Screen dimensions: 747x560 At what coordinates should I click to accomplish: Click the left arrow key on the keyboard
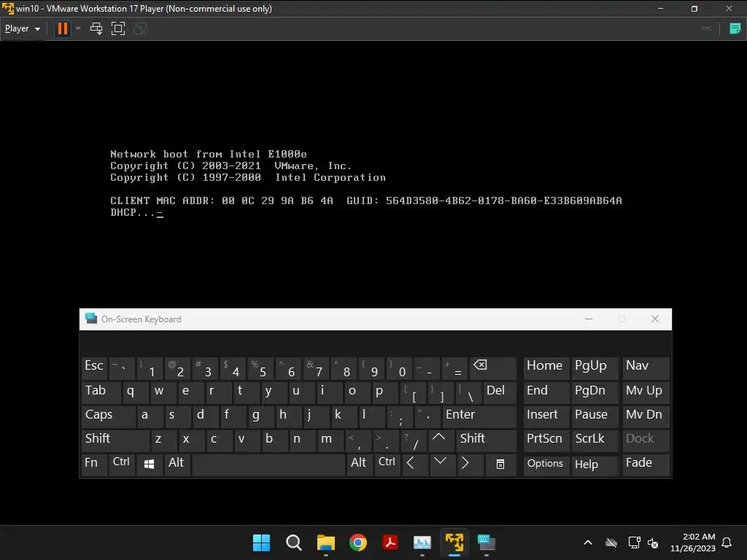coord(414,464)
